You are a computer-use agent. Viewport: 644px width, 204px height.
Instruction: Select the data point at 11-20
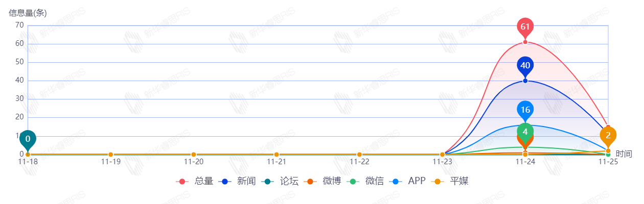click(x=193, y=155)
